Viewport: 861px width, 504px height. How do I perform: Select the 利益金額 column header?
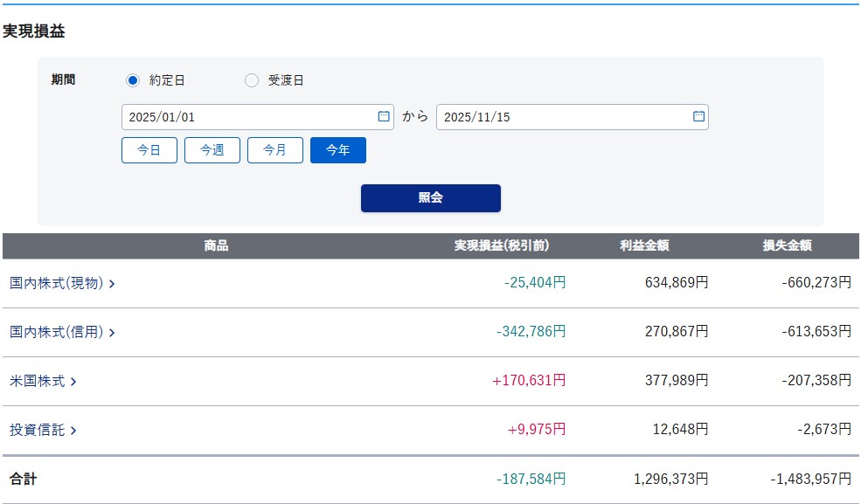tap(644, 246)
